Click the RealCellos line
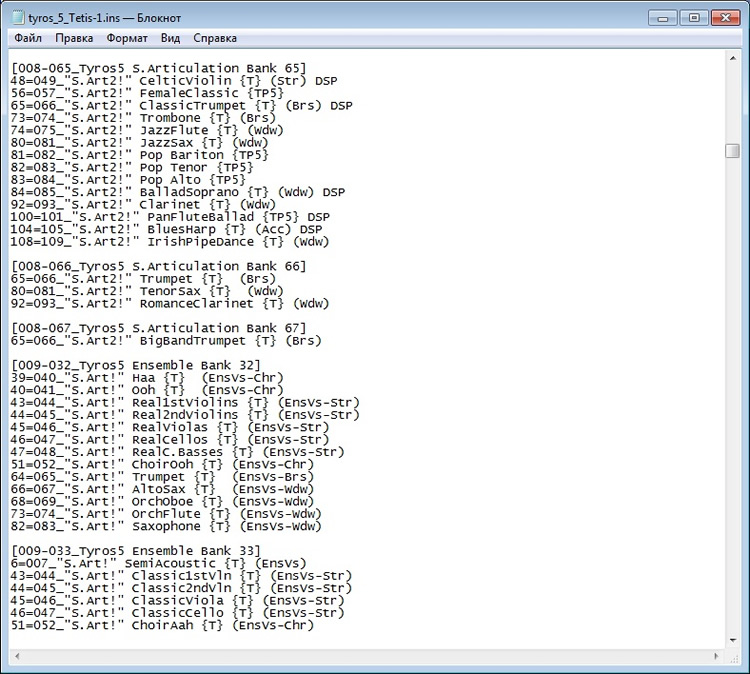 170,440
